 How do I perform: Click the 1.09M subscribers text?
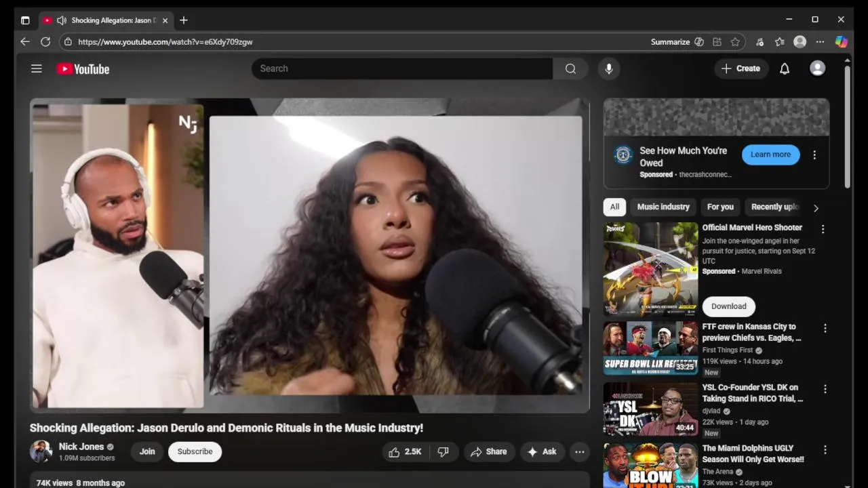87,458
